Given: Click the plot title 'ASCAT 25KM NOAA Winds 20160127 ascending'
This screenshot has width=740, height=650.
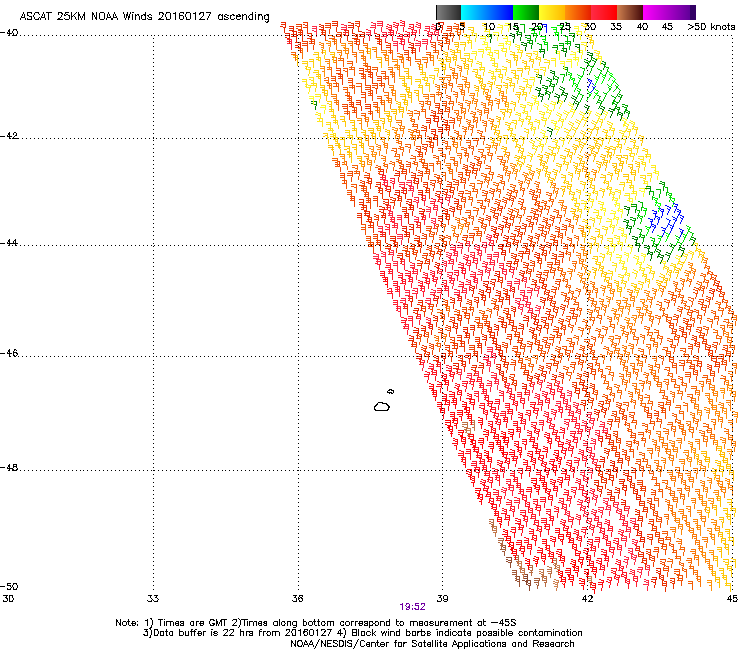Looking at the screenshot, I should [x=144, y=17].
